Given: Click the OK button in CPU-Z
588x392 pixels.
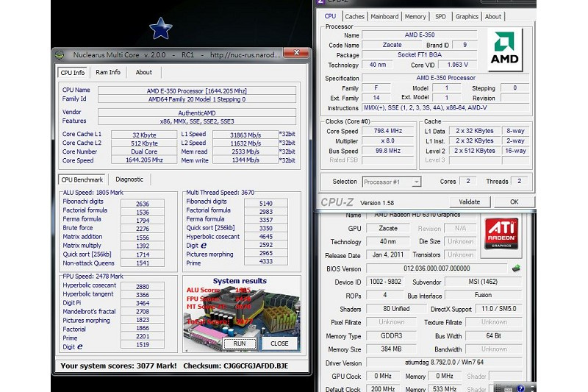Looking at the screenshot, I should point(514,202).
